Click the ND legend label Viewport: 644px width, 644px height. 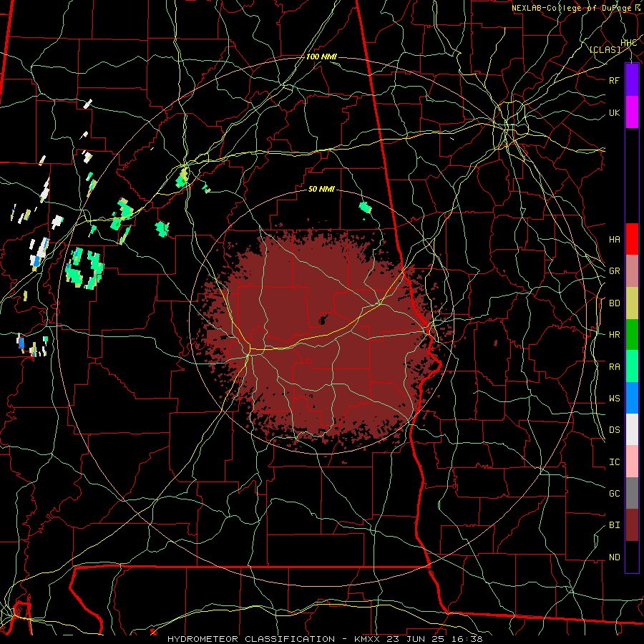(614, 557)
